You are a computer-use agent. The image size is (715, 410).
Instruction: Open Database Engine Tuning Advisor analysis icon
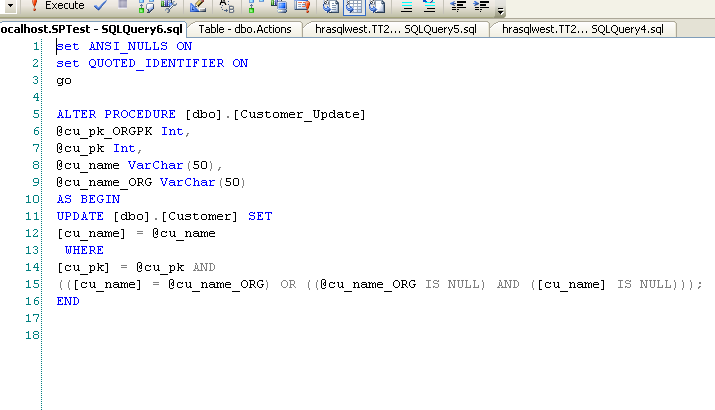[168, 7]
